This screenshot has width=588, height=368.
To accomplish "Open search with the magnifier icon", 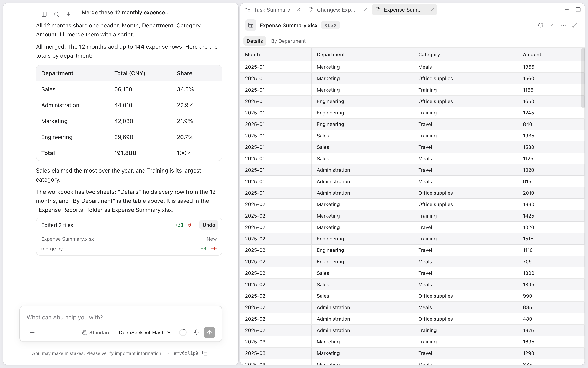I will click(x=56, y=14).
